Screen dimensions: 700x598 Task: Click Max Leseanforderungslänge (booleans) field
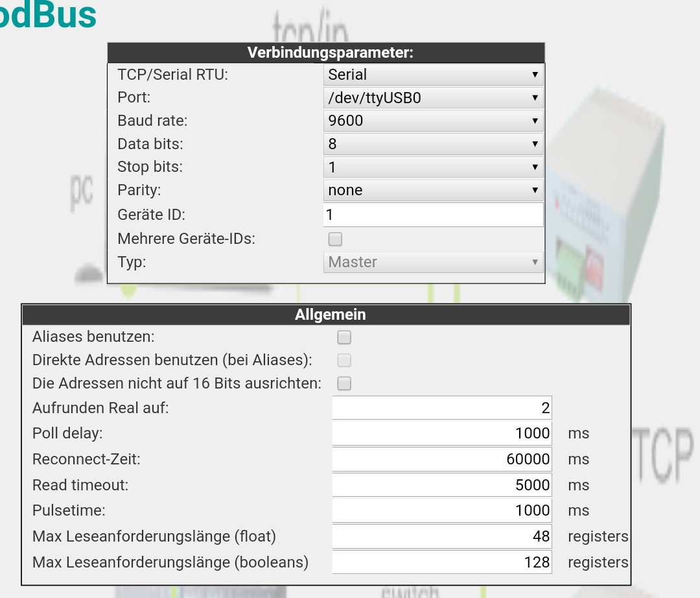click(x=442, y=562)
